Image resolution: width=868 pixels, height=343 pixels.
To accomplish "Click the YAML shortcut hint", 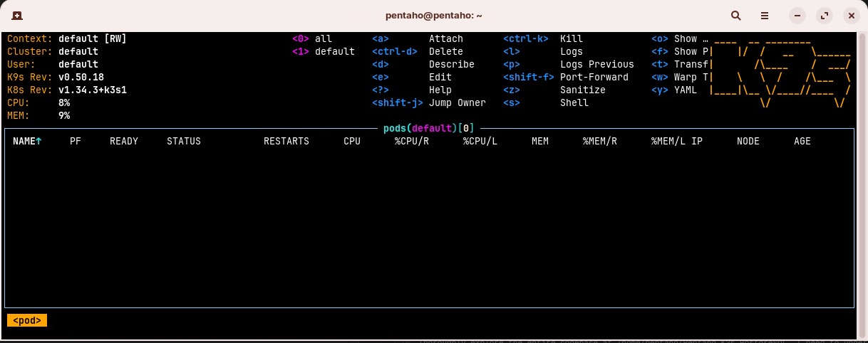I will (686, 90).
